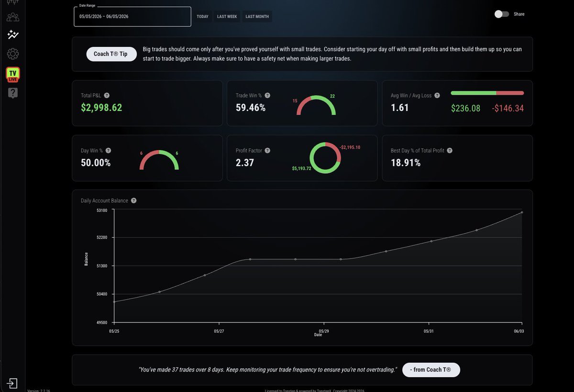Click the 59.46% trade win value
Viewport: 574px width, 392px height.
(x=251, y=108)
